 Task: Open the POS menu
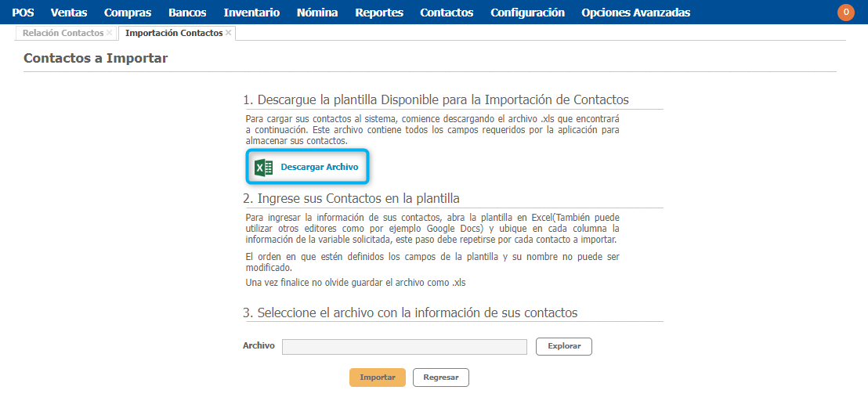[x=23, y=13]
